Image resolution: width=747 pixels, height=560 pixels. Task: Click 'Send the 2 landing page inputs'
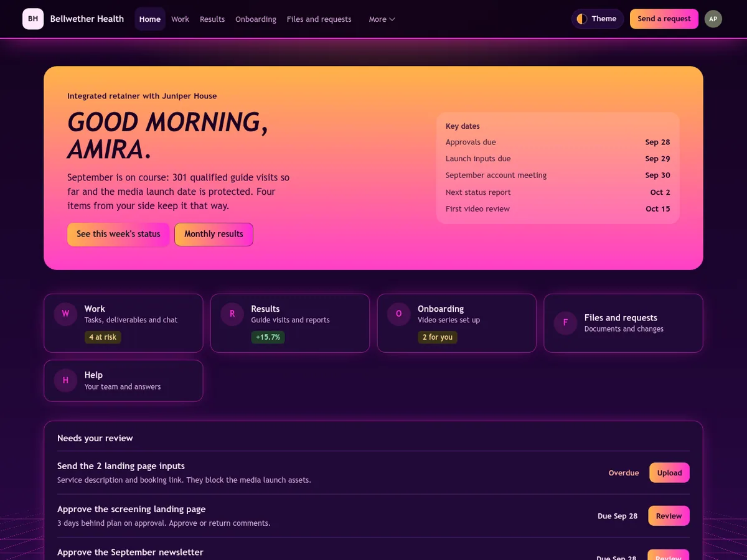pos(121,466)
